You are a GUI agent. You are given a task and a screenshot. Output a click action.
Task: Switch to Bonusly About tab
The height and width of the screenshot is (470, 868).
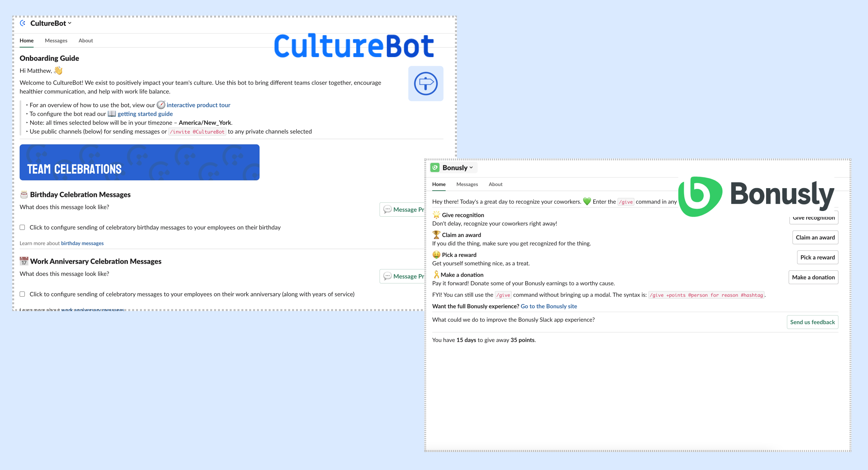point(495,184)
